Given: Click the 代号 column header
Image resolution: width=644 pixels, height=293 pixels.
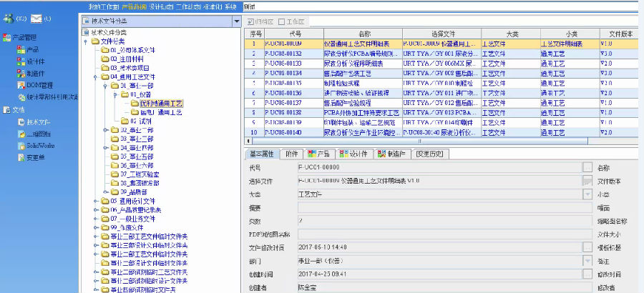Looking at the screenshot, I should tap(294, 34).
